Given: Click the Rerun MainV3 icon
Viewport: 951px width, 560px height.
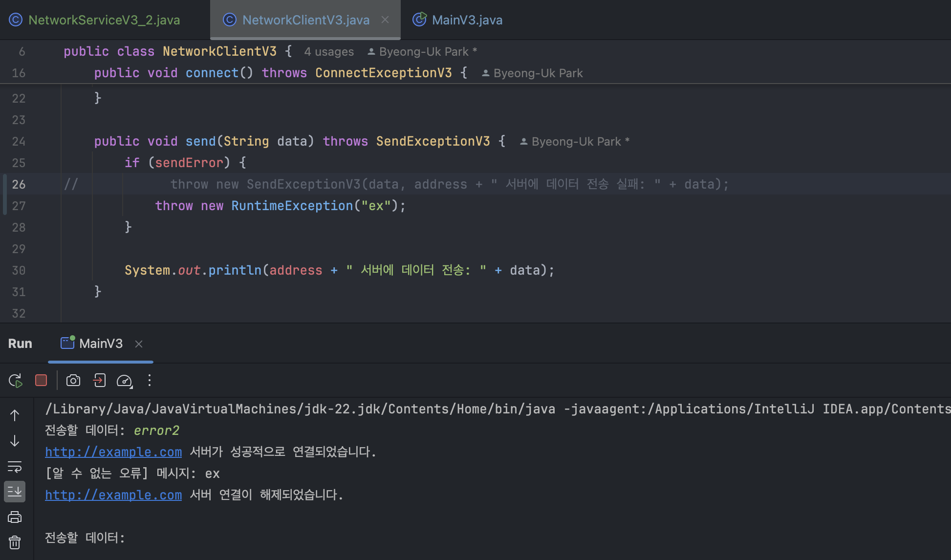Looking at the screenshot, I should (x=15, y=381).
